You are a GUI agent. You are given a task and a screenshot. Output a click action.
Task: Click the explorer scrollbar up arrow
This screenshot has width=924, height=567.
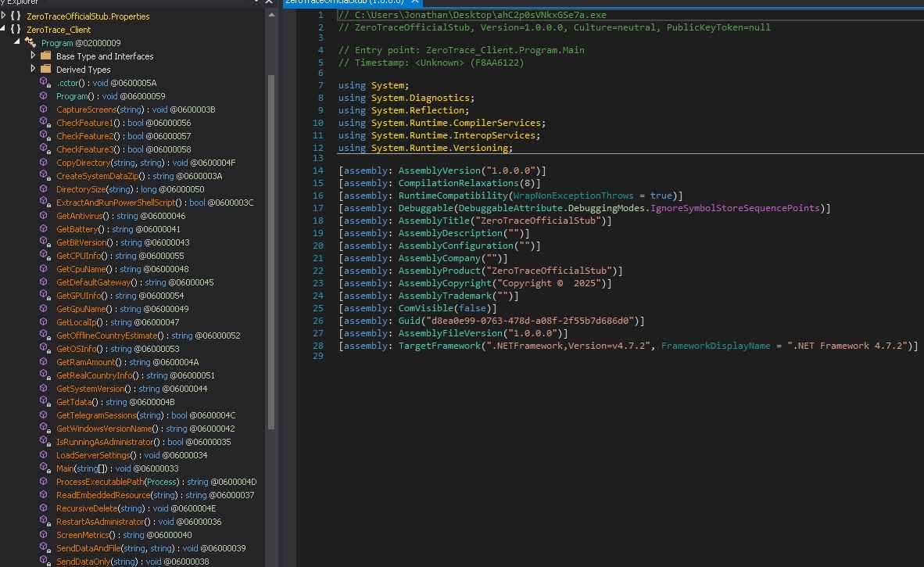[x=271, y=15]
